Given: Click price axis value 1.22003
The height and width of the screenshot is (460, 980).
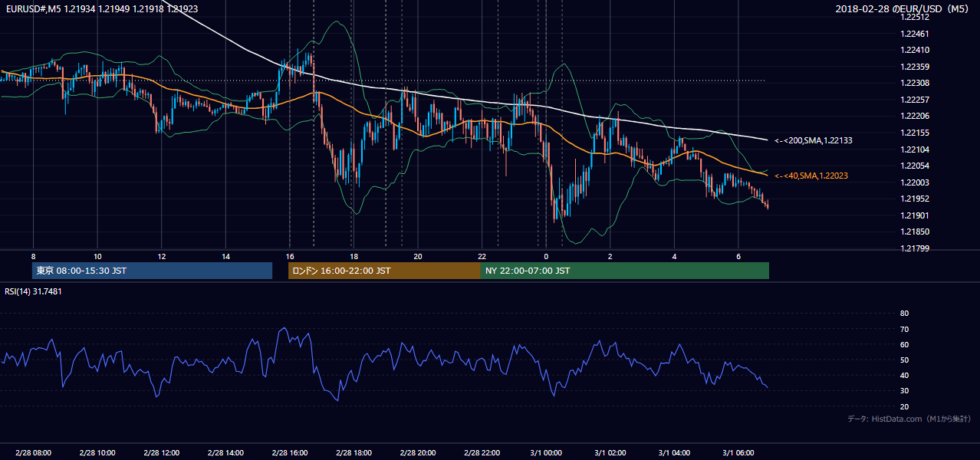Looking at the screenshot, I should point(914,182).
